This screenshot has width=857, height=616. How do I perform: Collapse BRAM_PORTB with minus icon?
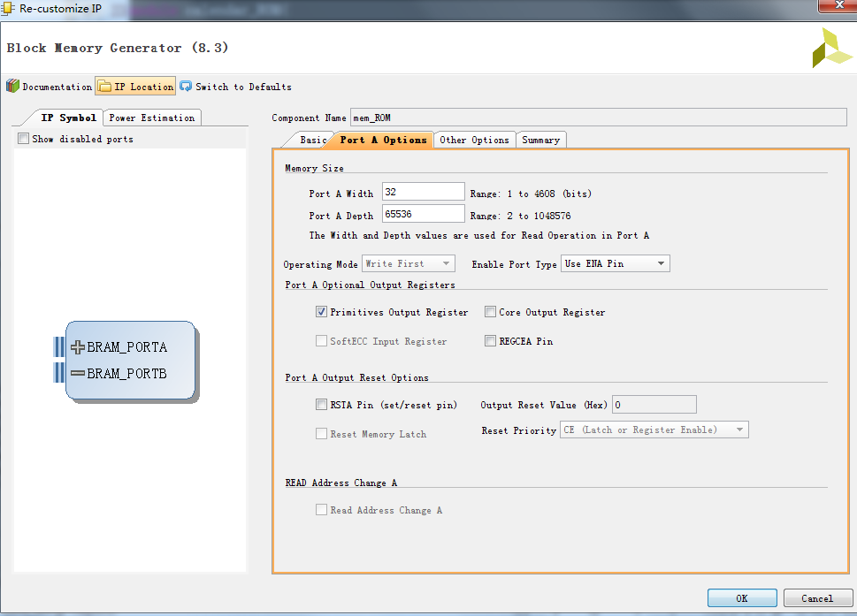[x=78, y=374]
